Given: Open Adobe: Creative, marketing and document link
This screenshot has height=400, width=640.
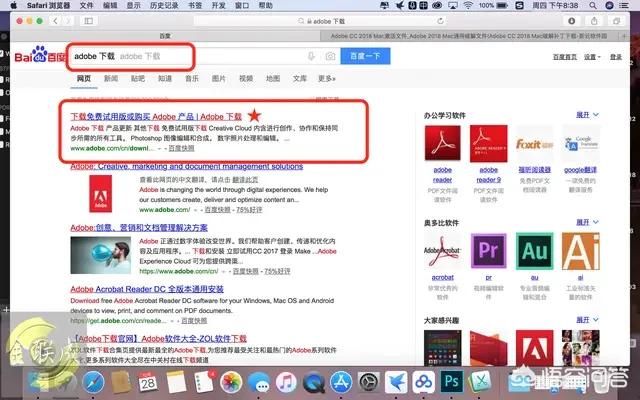Looking at the screenshot, I should click(x=187, y=166).
